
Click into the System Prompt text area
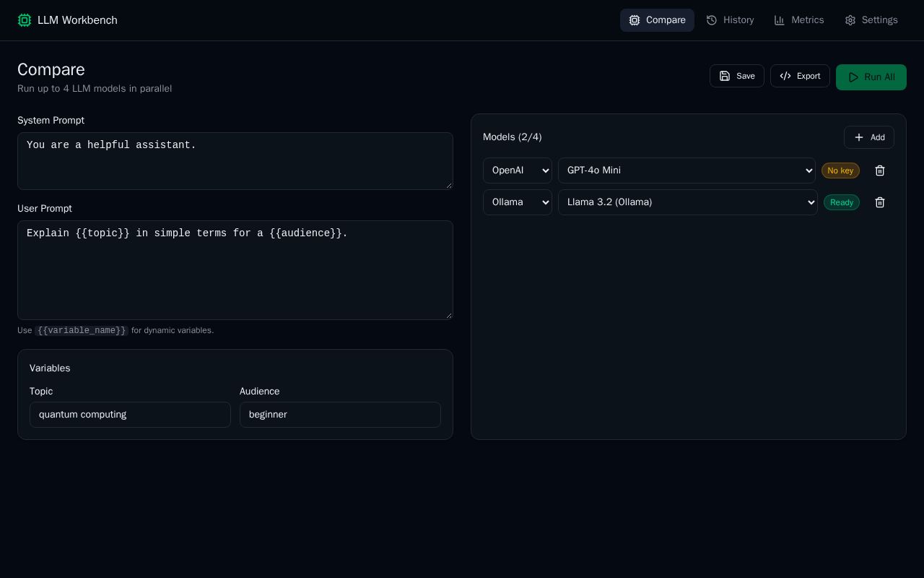coord(235,161)
